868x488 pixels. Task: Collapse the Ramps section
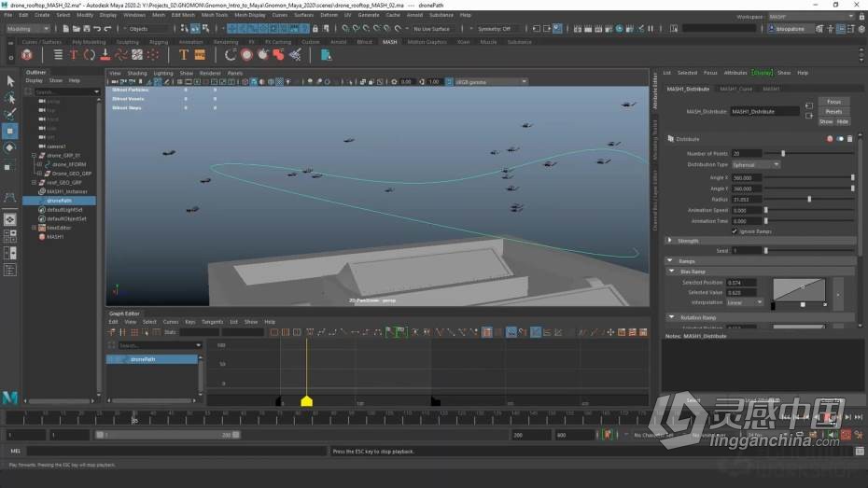point(670,260)
